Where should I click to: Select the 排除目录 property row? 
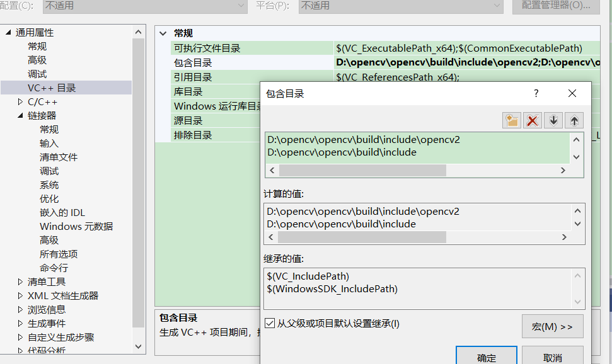pyautogui.click(x=216, y=135)
